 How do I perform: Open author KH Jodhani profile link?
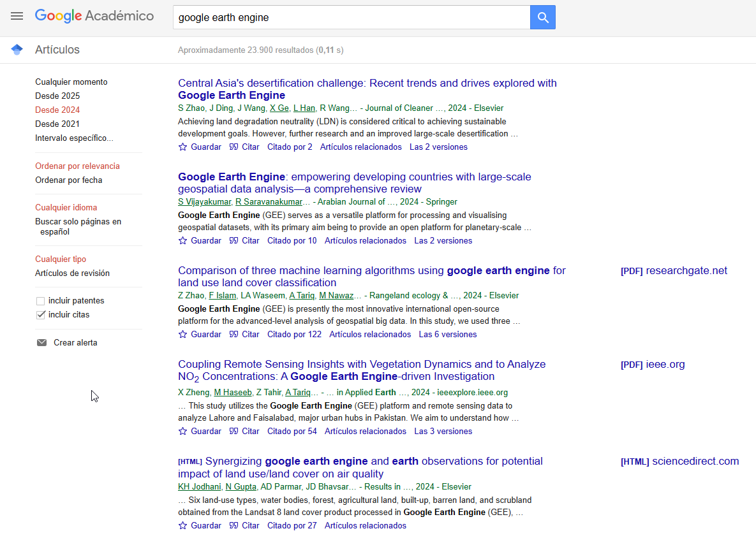coord(200,487)
